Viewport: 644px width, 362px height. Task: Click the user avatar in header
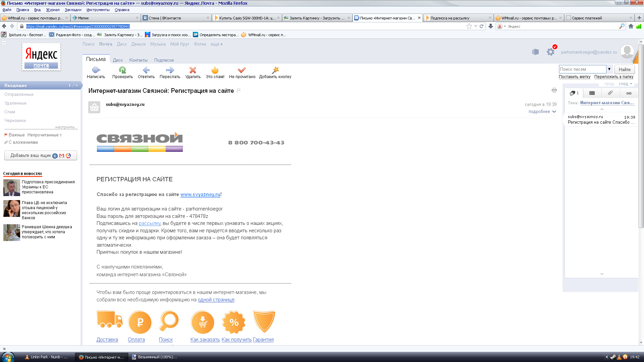click(x=627, y=52)
